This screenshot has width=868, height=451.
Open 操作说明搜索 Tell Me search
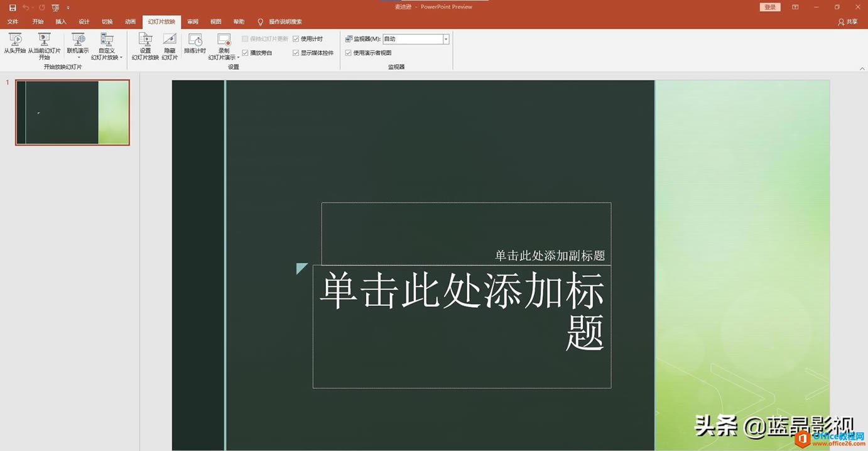[x=281, y=21]
